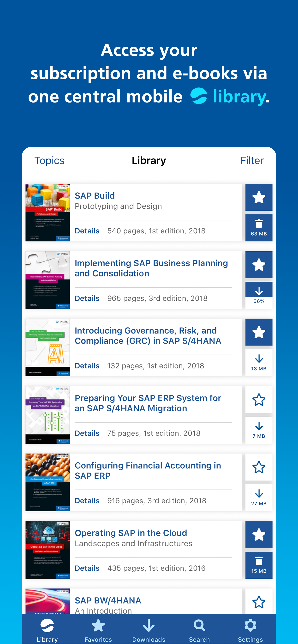This screenshot has width=298, height=644.
Task: Favorite Preparing Your SAP ERP System book
Action: pyautogui.click(x=259, y=399)
